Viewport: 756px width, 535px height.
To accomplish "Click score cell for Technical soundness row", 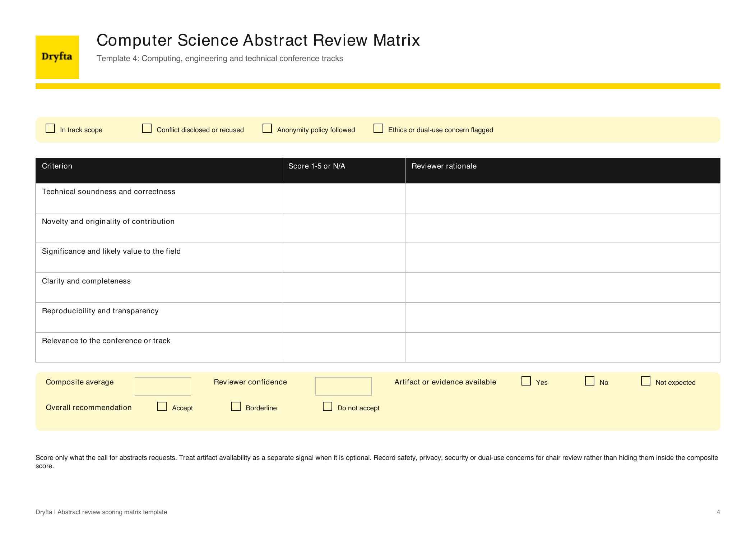I will pyautogui.click(x=344, y=198).
